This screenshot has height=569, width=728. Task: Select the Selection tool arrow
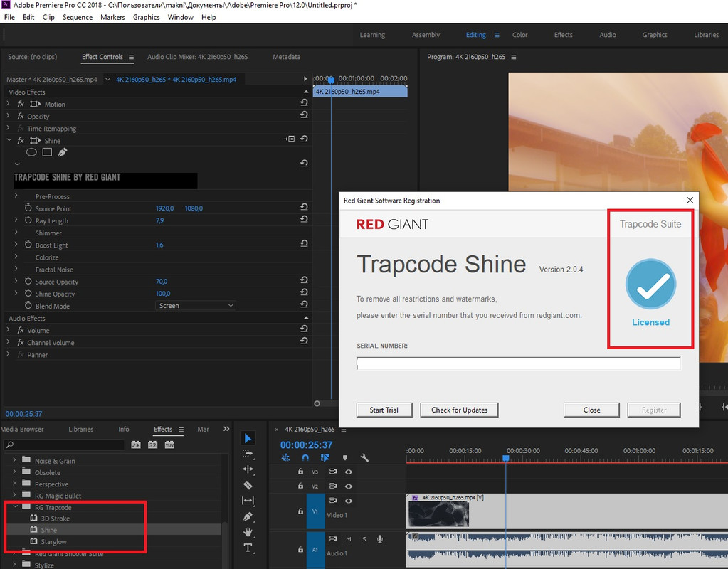248,438
